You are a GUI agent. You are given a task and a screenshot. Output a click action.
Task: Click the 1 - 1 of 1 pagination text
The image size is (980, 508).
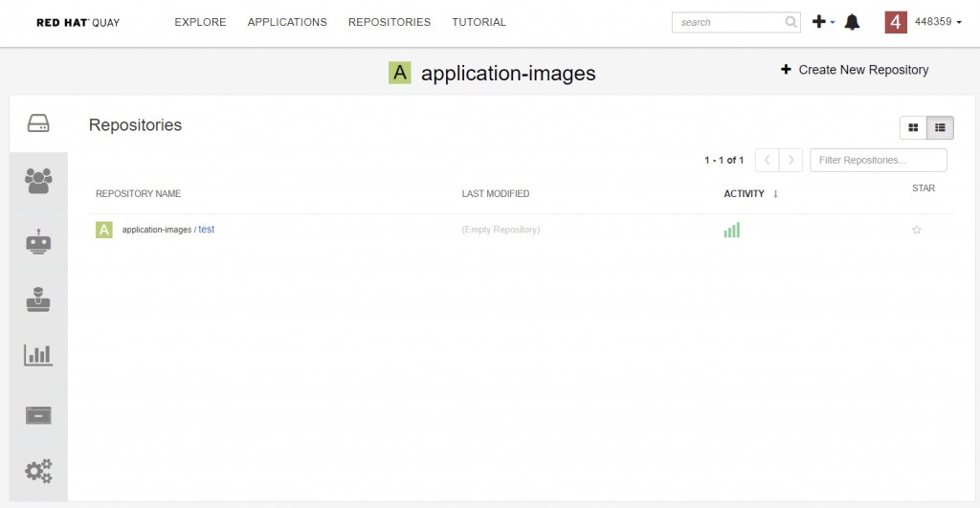tap(724, 160)
